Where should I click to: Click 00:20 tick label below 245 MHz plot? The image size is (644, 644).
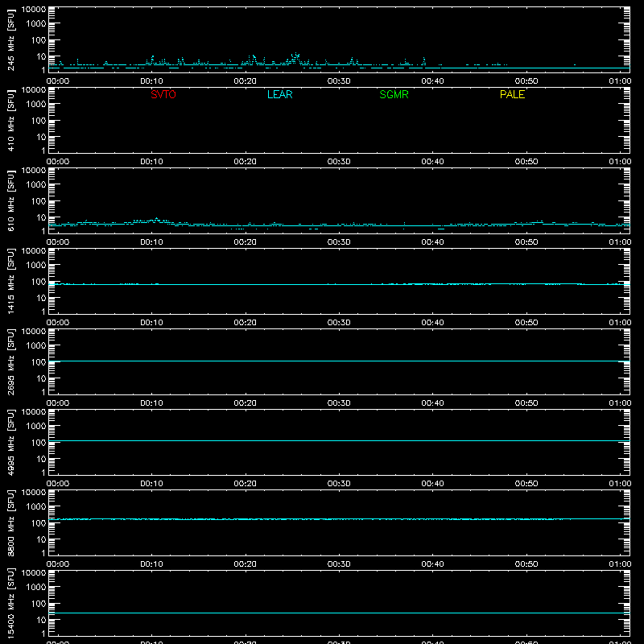(246, 81)
